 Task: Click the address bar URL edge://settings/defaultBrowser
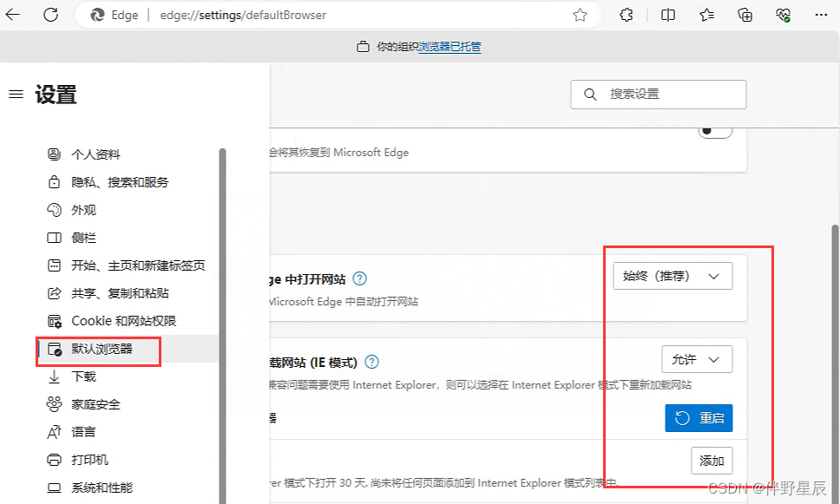point(243,15)
